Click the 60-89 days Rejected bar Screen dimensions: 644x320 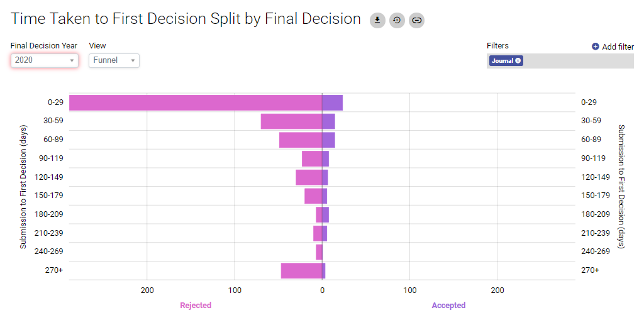301,140
